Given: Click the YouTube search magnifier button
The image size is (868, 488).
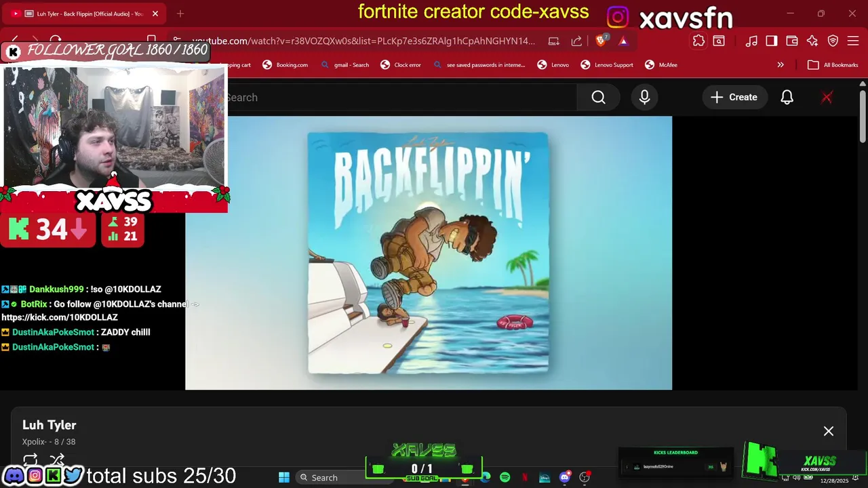Looking at the screenshot, I should coord(598,98).
